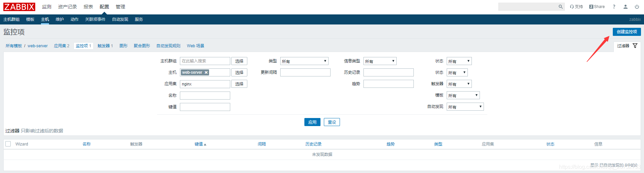Open the 配置 top menu

pos(104,7)
